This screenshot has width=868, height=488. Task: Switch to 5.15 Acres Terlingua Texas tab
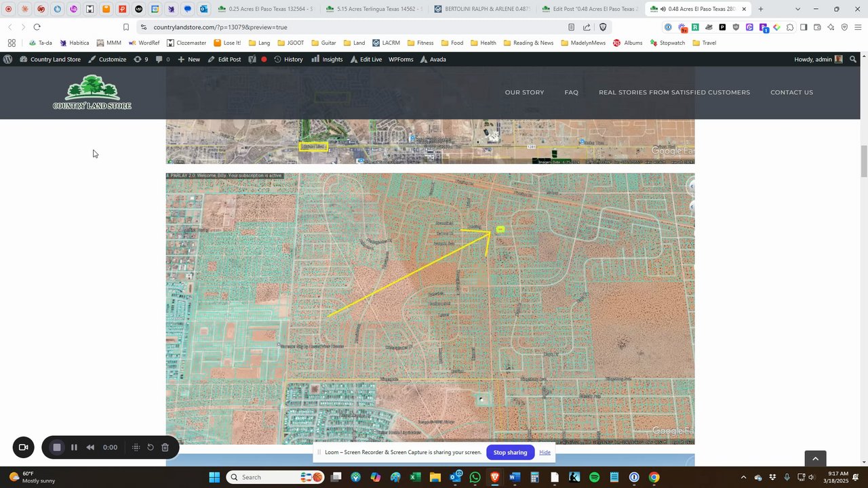coord(374,9)
